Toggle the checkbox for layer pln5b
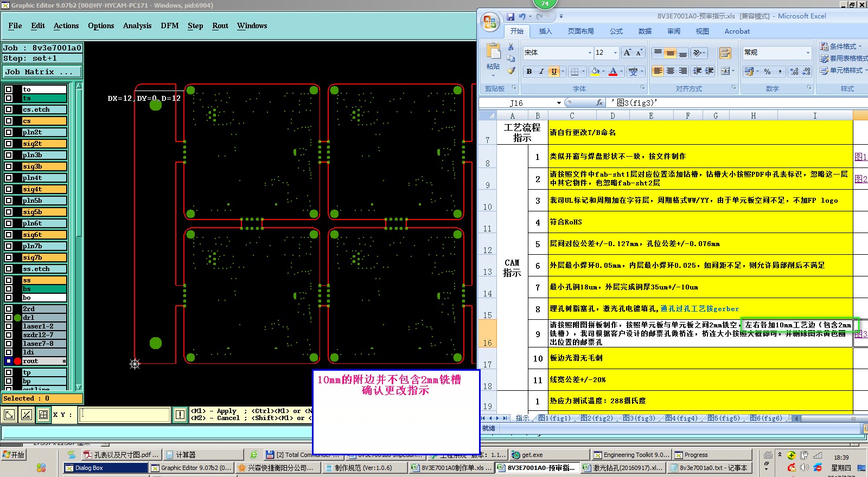 (9, 201)
